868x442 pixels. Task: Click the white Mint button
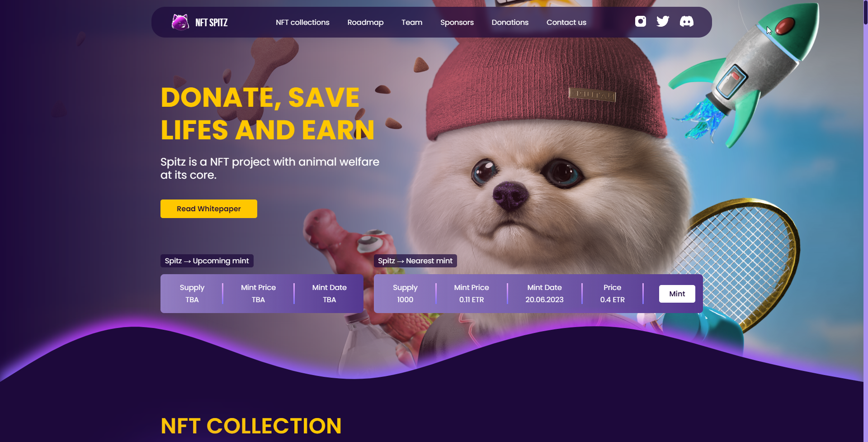tap(677, 294)
